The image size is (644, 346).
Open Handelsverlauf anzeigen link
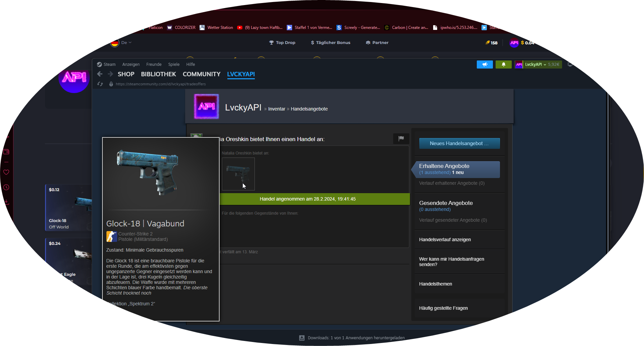point(445,240)
